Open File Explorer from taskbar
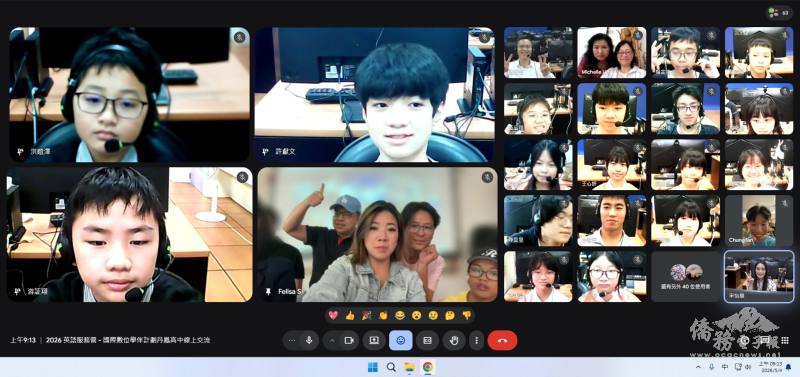The image size is (800, 377). click(409, 367)
